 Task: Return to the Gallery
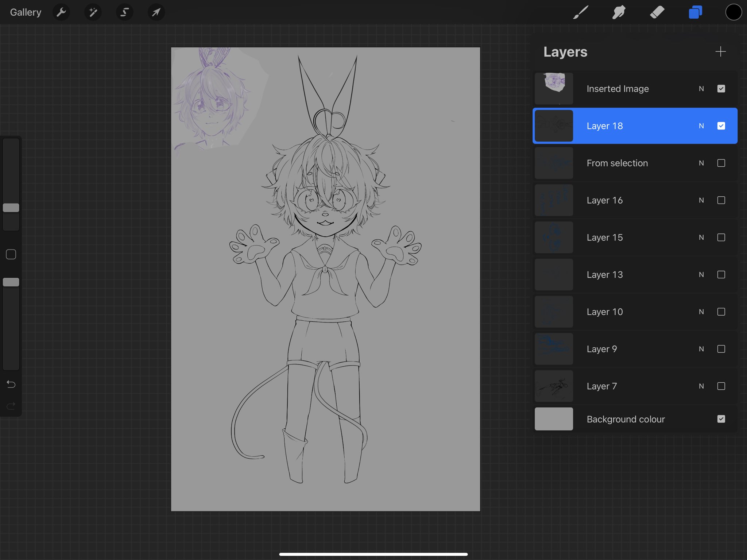pyautogui.click(x=26, y=12)
